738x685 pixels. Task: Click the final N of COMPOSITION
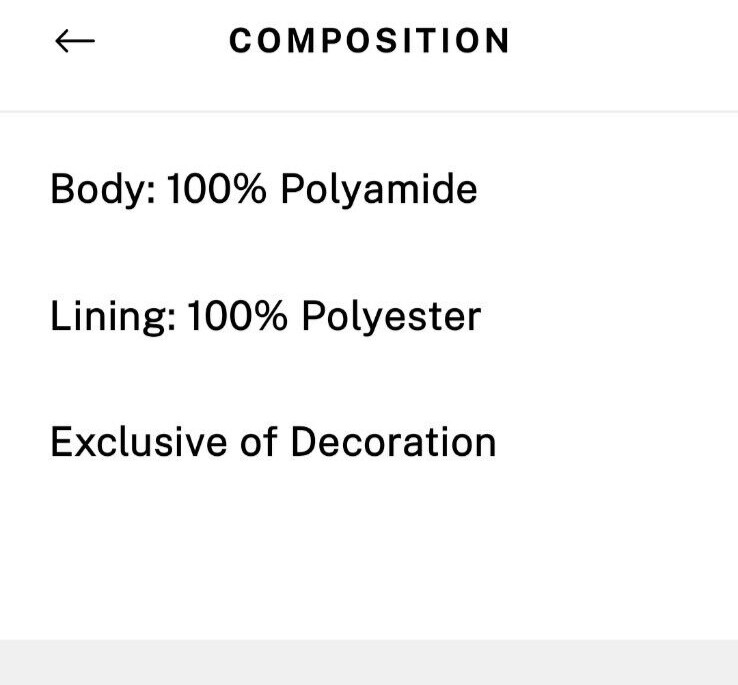click(497, 41)
